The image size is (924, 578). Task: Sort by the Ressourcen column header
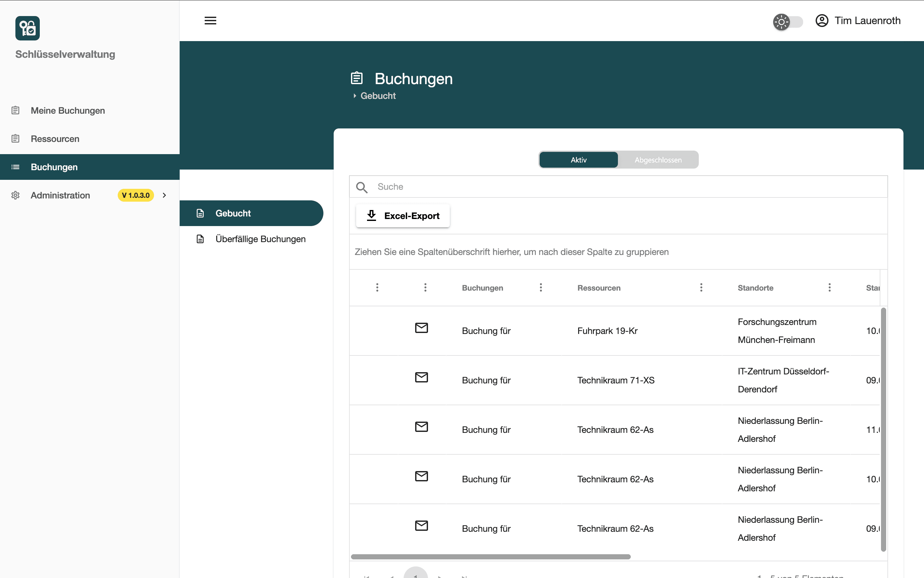(599, 288)
